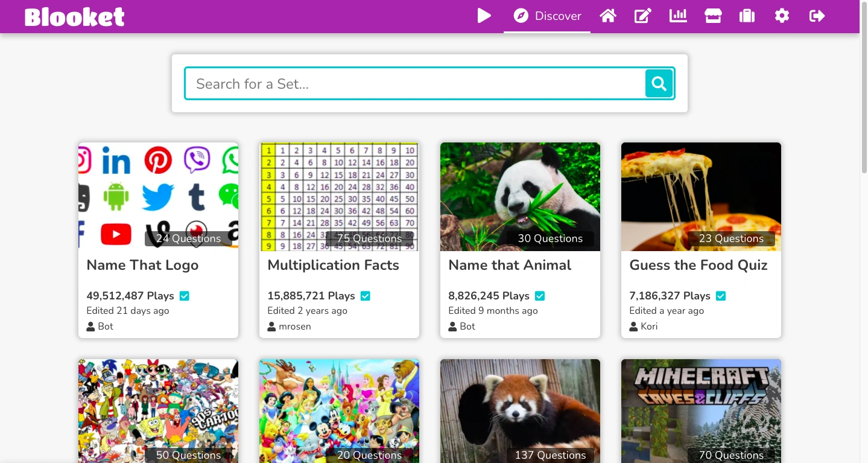This screenshot has height=463, width=868.
Task: Click author Bot on Name that Animal card
Action: (x=467, y=327)
